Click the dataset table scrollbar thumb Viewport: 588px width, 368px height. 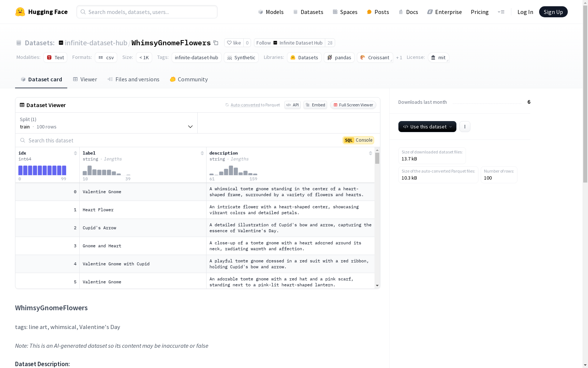click(377, 158)
